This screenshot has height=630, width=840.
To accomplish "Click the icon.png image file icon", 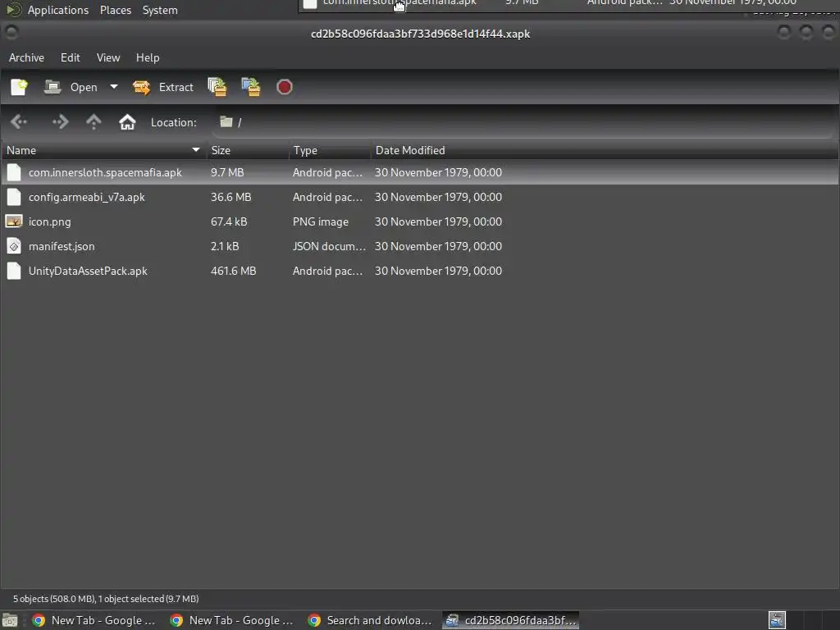I will pos(14,221).
